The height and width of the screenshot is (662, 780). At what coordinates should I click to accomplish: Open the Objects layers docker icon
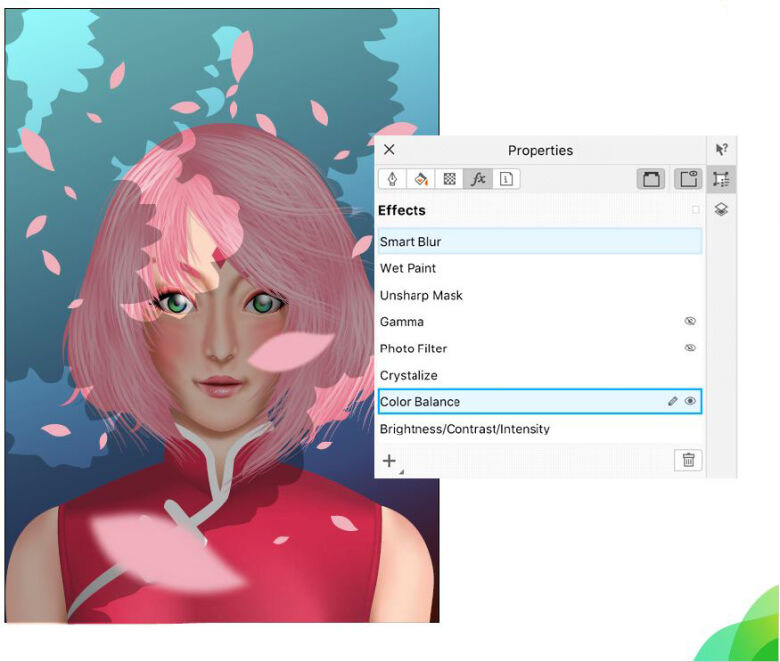click(x=721, y=210)
